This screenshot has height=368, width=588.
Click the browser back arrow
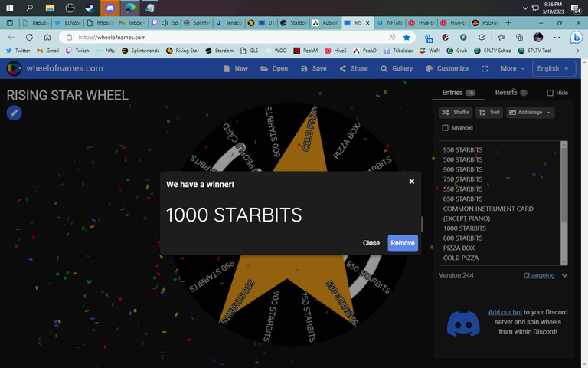pos(11,37)
